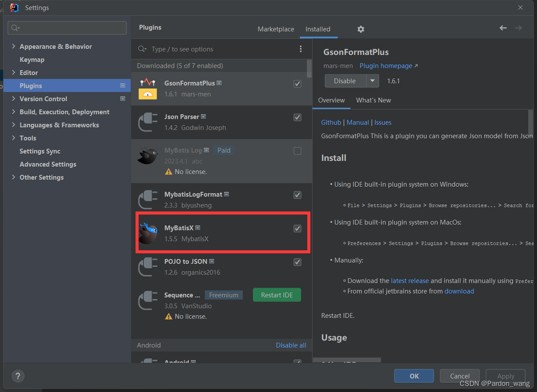This screenshot has height=392, width=537.
Task: Click the Cancel button
Action: [x=460, y=376]
